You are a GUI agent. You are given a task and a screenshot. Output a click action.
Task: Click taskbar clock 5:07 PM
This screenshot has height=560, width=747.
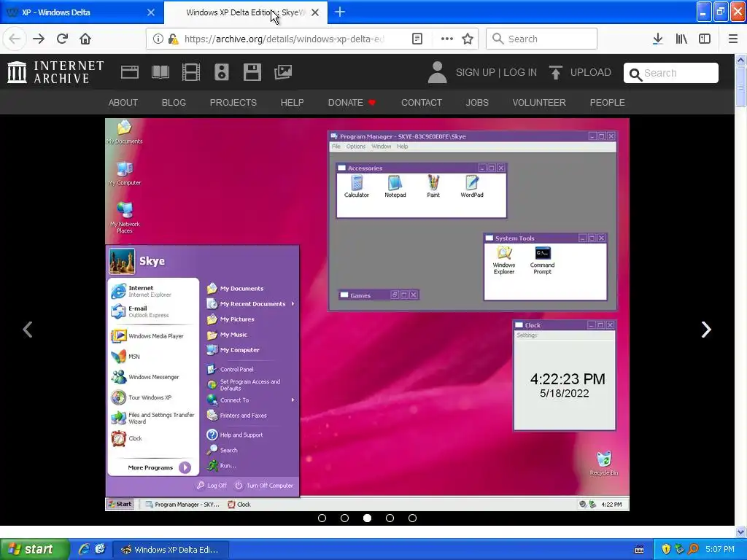coord(720,550)
